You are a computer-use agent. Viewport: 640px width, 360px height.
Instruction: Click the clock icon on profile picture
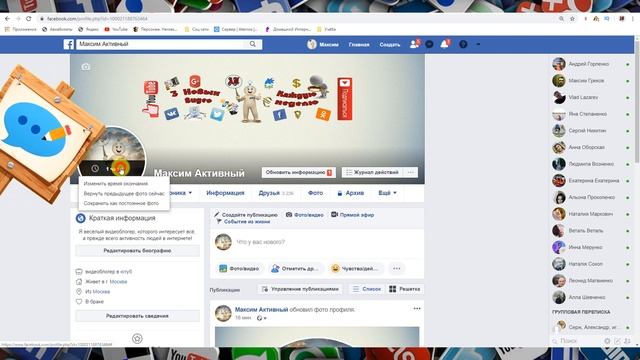[95, 168]
